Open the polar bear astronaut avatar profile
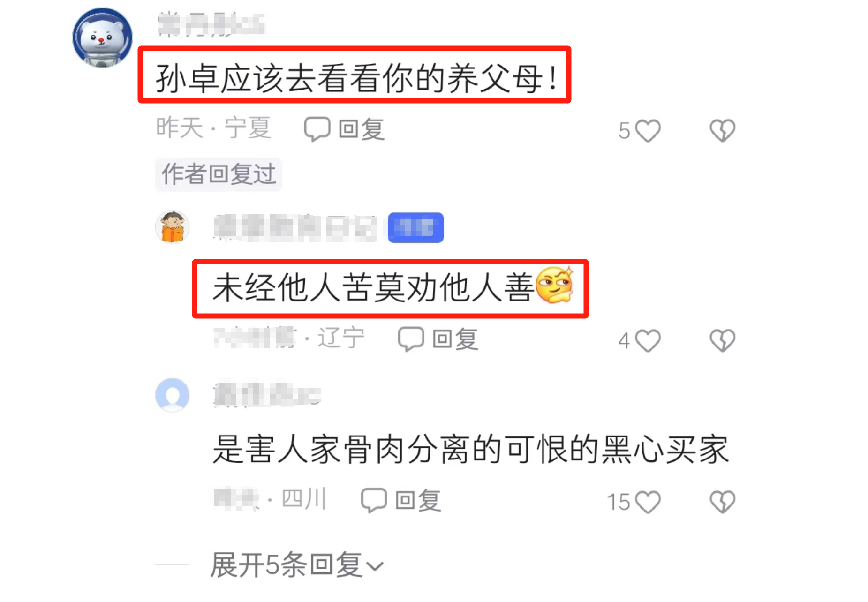868x602 pixels. click(102, 38)
